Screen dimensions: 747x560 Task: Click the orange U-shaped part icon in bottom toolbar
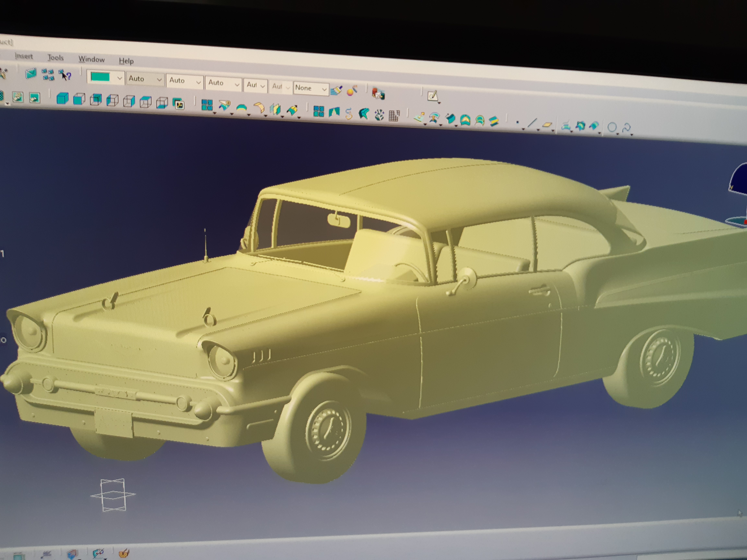(124, 553)
